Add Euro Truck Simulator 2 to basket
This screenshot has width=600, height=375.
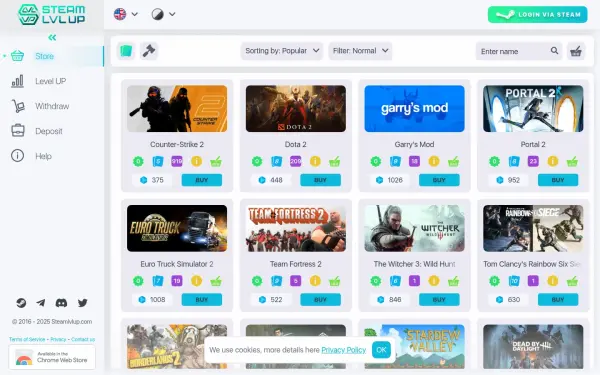click(216, 281)
